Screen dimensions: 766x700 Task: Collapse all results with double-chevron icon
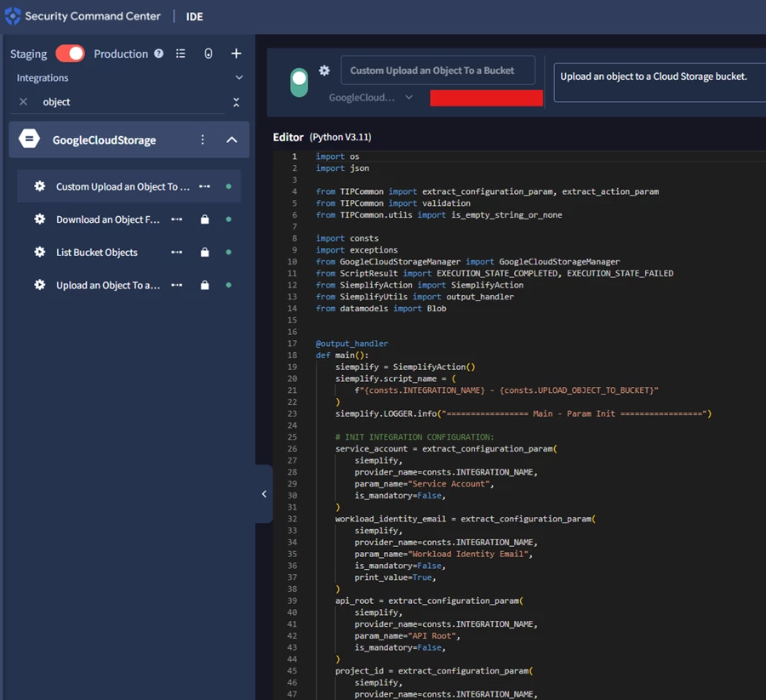click(x=237, y=102)
